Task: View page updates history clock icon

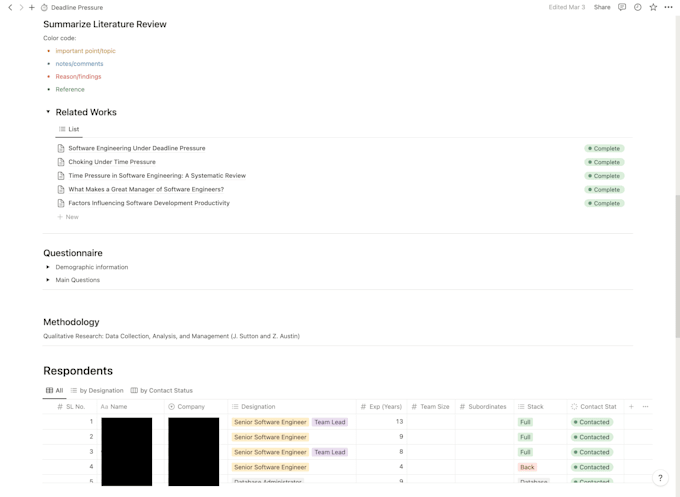Action: (637, 7)
